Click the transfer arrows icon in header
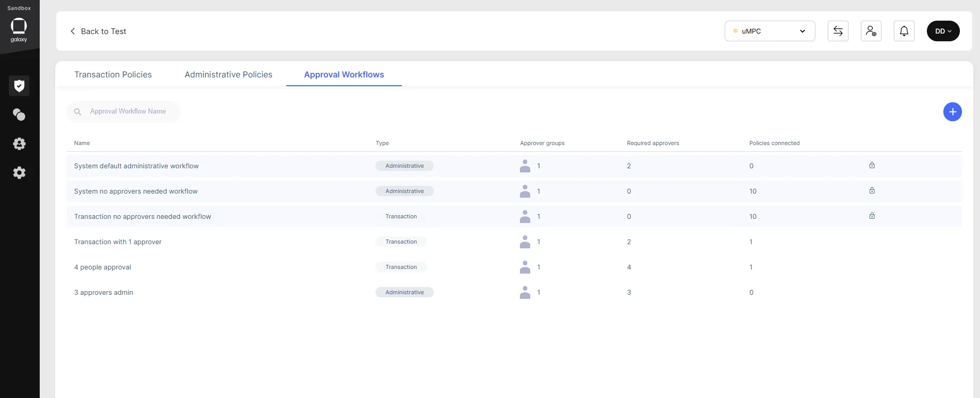This screenshot has height=398, width=980. (x=838, y=31)
